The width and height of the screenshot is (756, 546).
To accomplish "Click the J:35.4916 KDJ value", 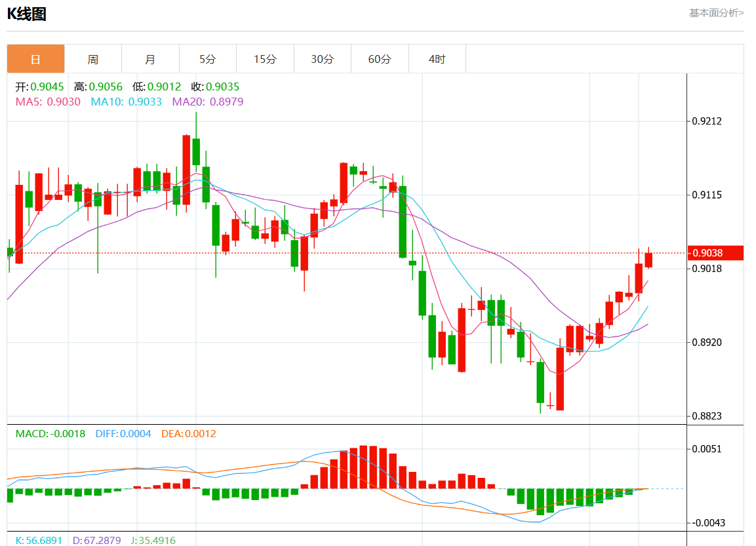I will click(153, 540).
